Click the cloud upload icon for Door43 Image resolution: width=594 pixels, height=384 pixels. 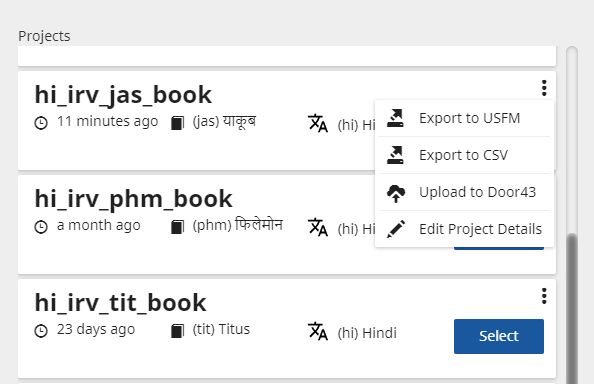tap(396, 193)
